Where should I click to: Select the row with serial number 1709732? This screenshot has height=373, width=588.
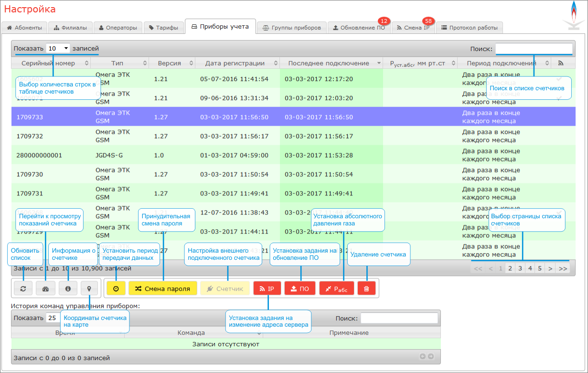[x=30, y=136]
